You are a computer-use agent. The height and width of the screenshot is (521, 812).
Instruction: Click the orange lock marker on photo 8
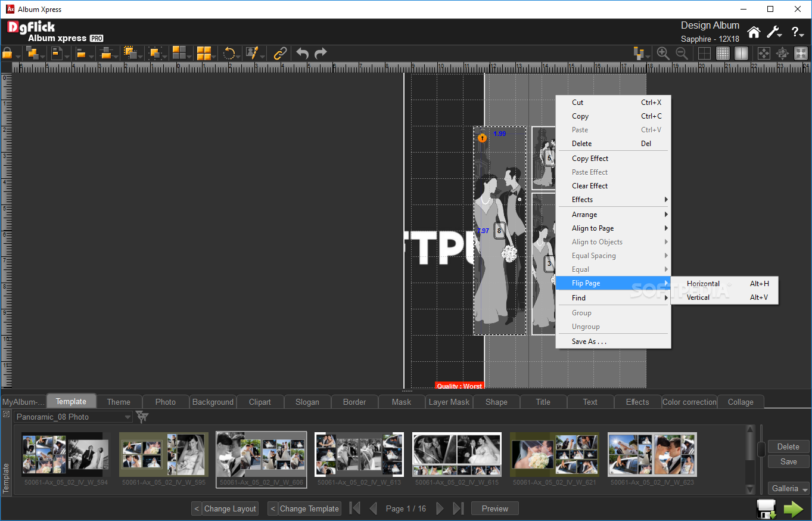point(483,138)
